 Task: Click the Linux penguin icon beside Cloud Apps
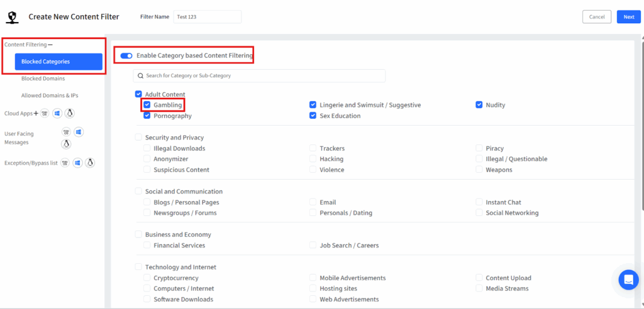pyautogui.click(x=70, y=113)
